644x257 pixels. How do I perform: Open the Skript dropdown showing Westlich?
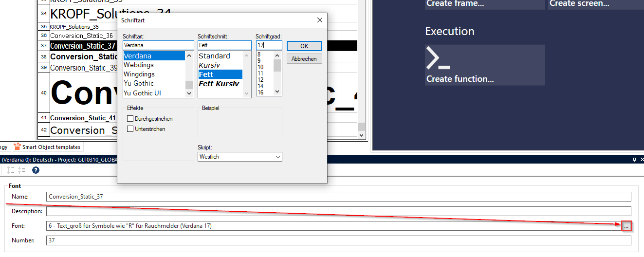point(240,157)
